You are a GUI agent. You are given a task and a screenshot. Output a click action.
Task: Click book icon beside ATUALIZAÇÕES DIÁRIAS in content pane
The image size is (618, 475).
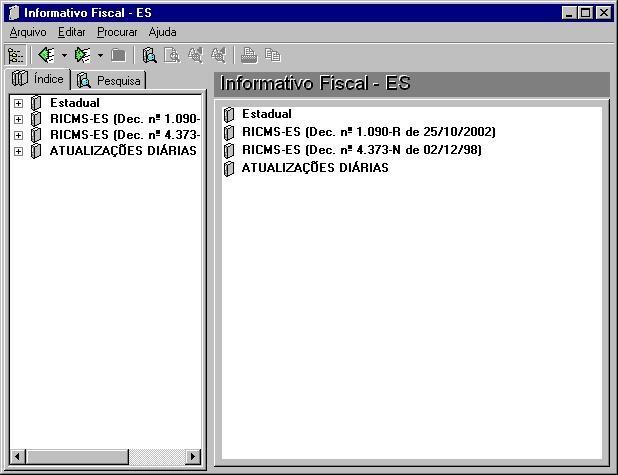229,169
